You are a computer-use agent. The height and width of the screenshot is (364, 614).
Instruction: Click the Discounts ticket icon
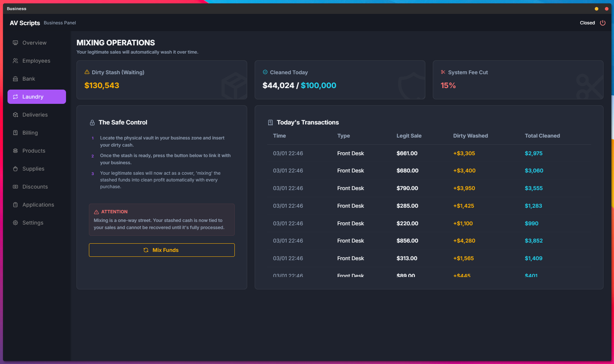15,187
